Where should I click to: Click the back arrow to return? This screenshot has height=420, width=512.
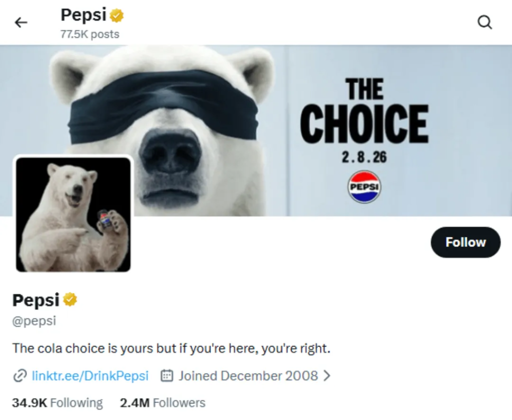pos(20,22)
